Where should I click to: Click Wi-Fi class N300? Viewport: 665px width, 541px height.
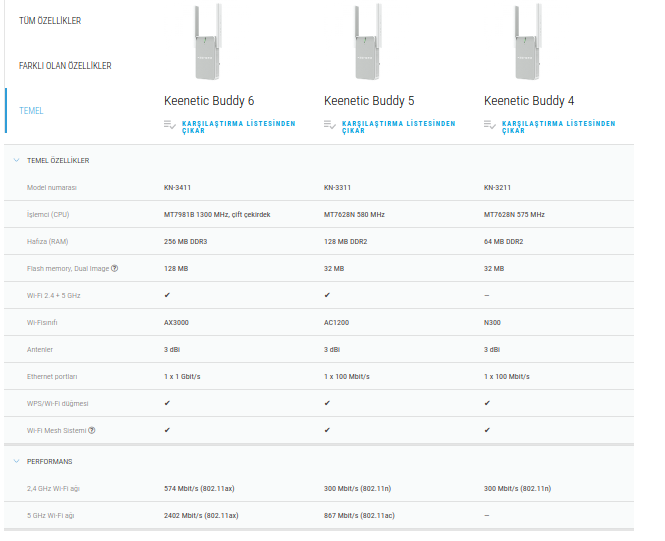click(x=492, y=323)
